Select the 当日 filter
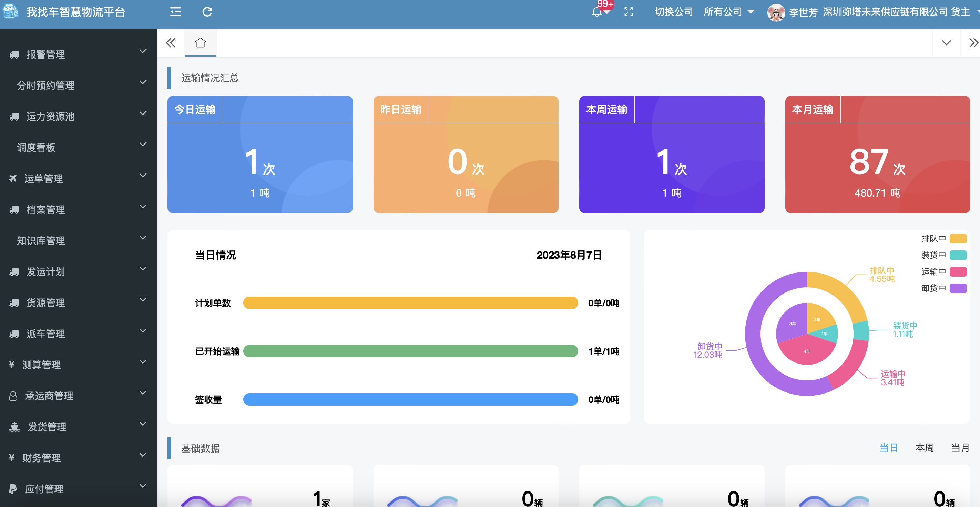Image resolution: width=980 pixels, height=507 pixels. click(x=889, y=448)
